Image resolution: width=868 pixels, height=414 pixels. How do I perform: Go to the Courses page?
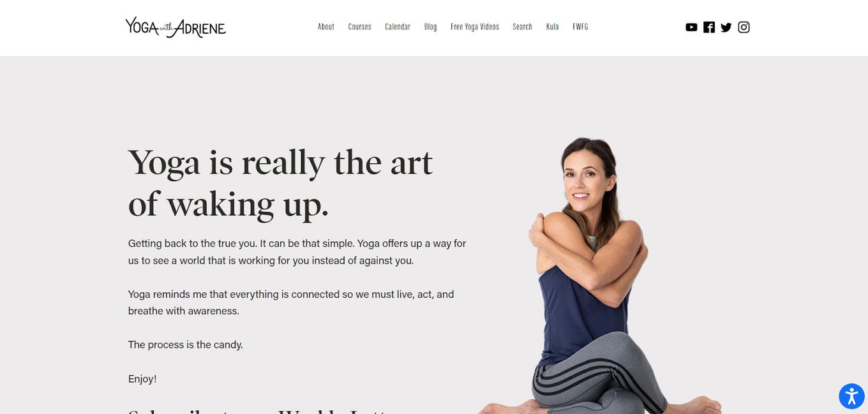pos(359,27)
